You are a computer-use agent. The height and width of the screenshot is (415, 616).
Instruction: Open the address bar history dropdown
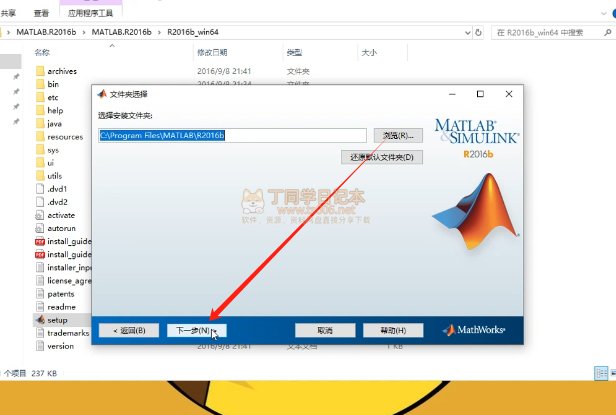(x=468, y=33)
